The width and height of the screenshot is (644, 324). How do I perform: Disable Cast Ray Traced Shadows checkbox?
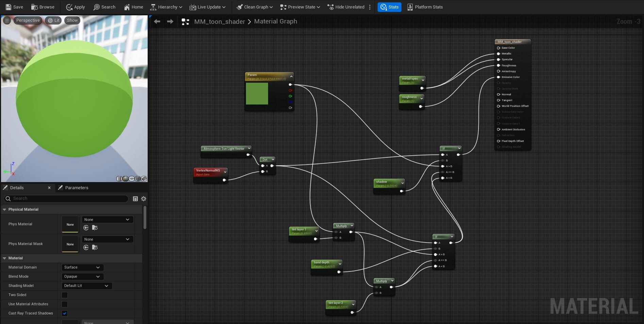tap(65, 313)
